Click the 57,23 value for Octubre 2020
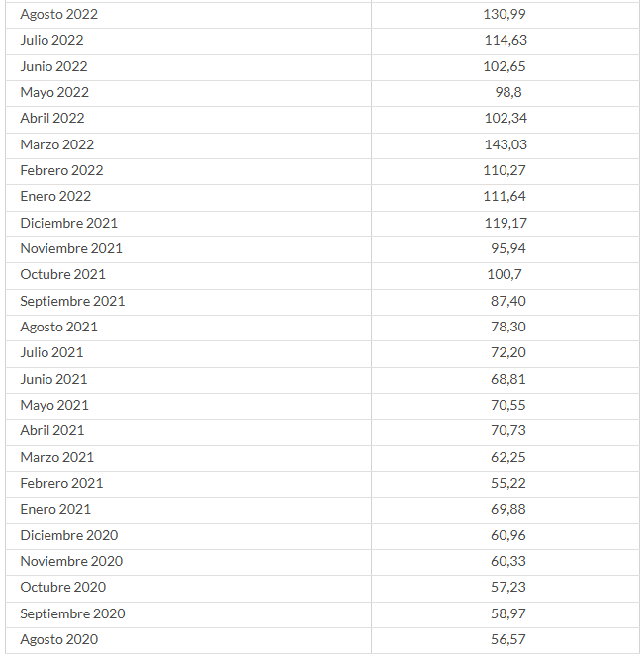 pos(508,587)
